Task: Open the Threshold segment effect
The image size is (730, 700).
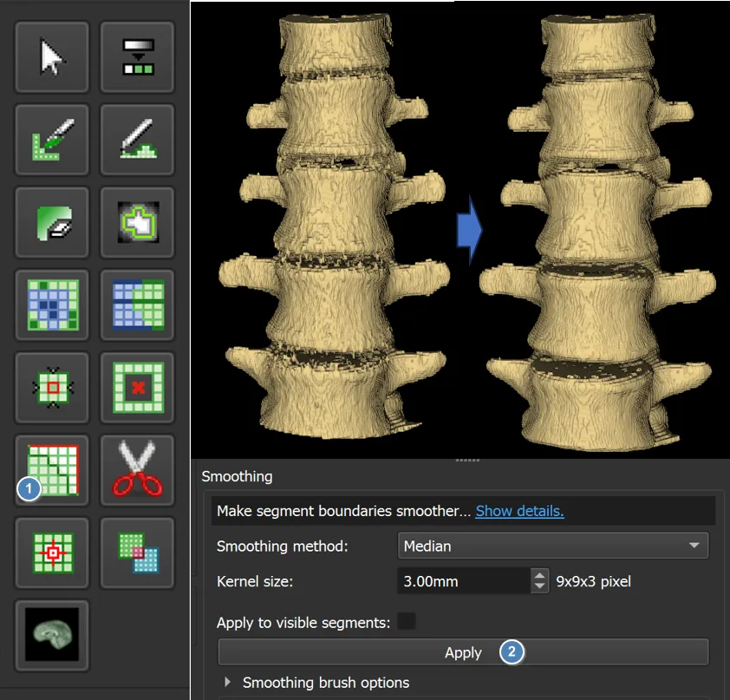Action: 137,57
